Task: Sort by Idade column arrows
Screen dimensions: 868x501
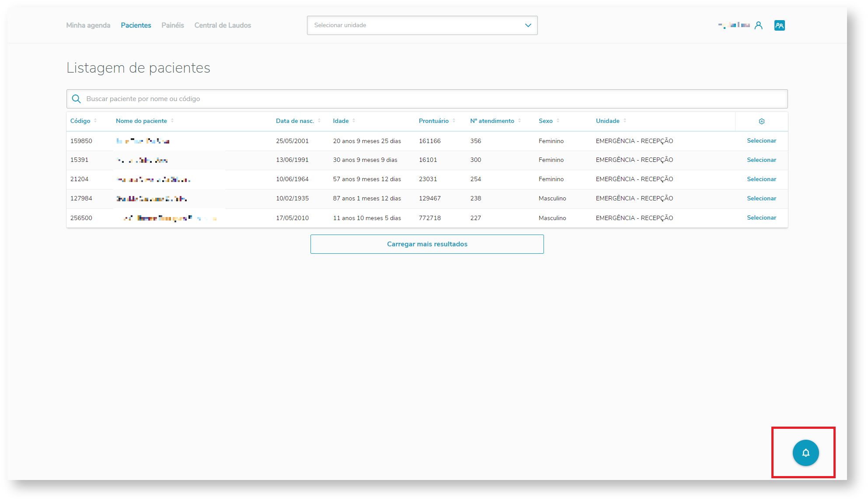Action: (354, 121)
